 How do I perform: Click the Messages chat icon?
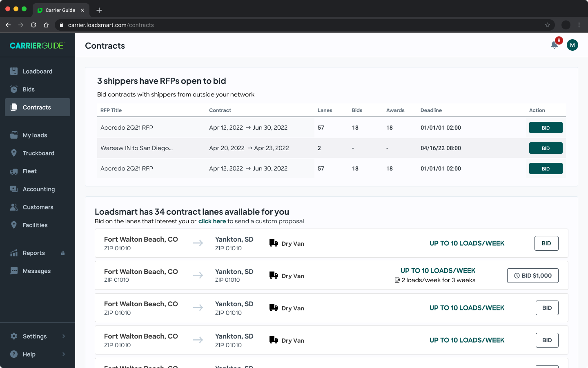tap(14, 271)
